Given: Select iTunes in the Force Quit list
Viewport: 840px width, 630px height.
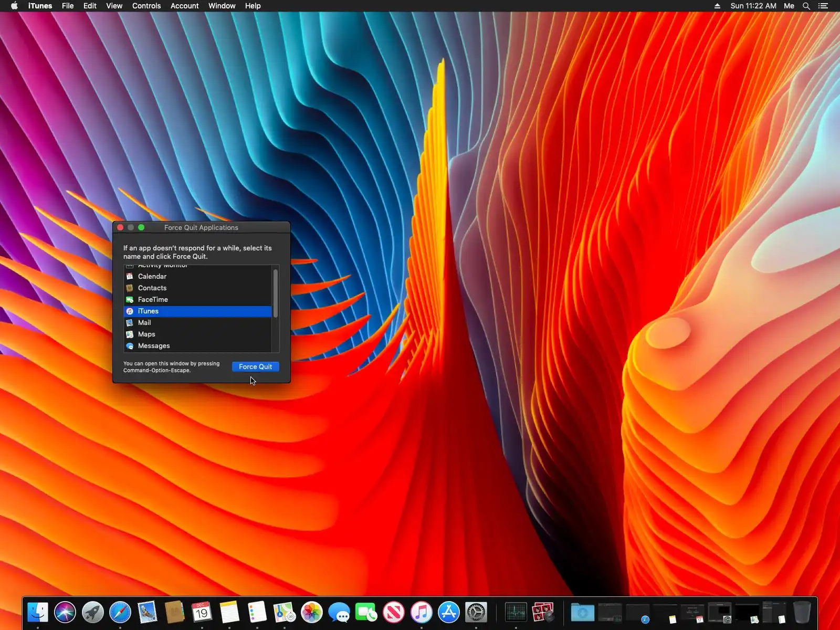Looking at the screenshot, I should pyautogui.click(x=198, y=311).
